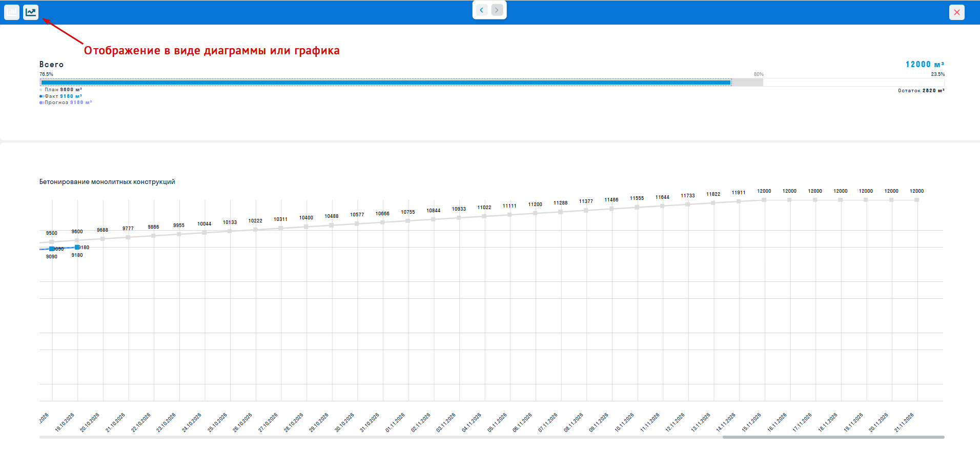Click the legend entry 'План 9600 м³'
This screenshot has height=470, width=980.
tap(61, 90)
